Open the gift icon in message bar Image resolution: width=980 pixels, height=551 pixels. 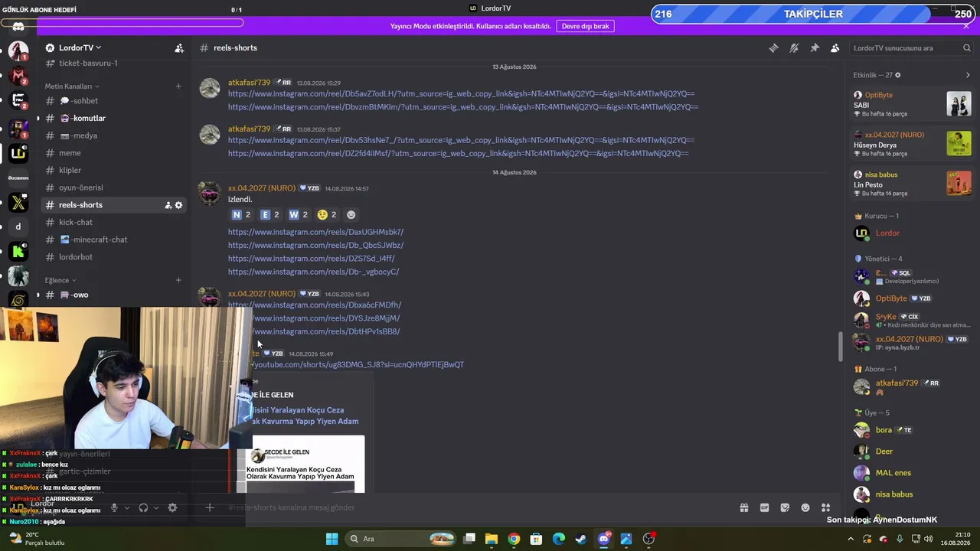(x=743, y=507)
